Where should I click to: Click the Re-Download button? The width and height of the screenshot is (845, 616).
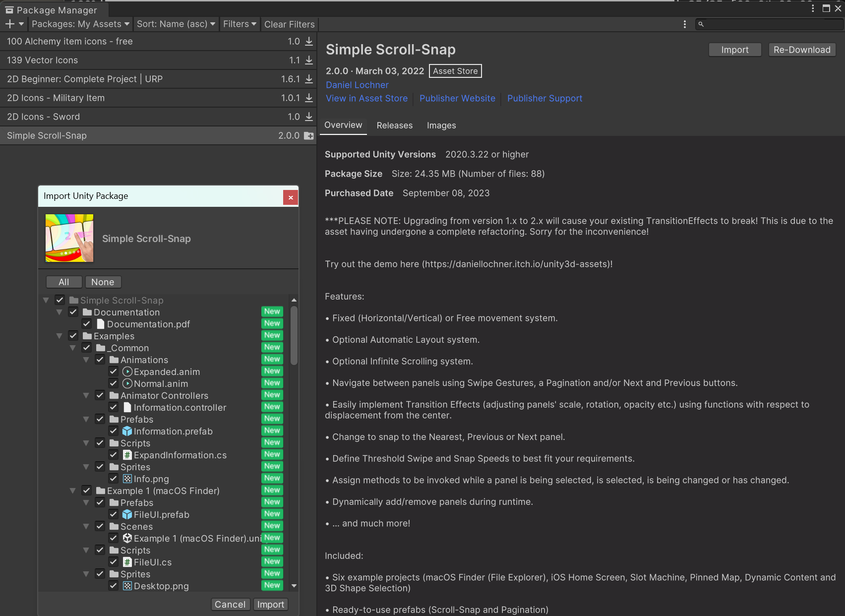point(802,50)
